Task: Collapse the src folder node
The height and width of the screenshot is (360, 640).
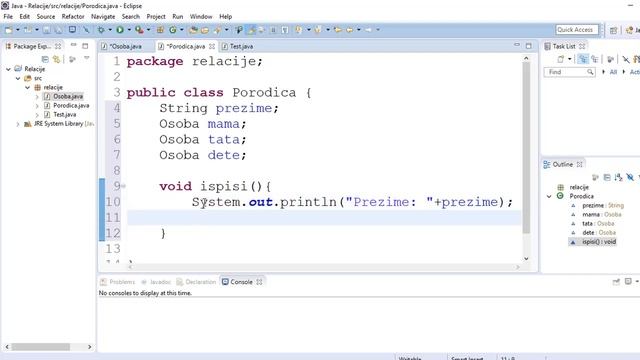Action: (x=18, y=78)
